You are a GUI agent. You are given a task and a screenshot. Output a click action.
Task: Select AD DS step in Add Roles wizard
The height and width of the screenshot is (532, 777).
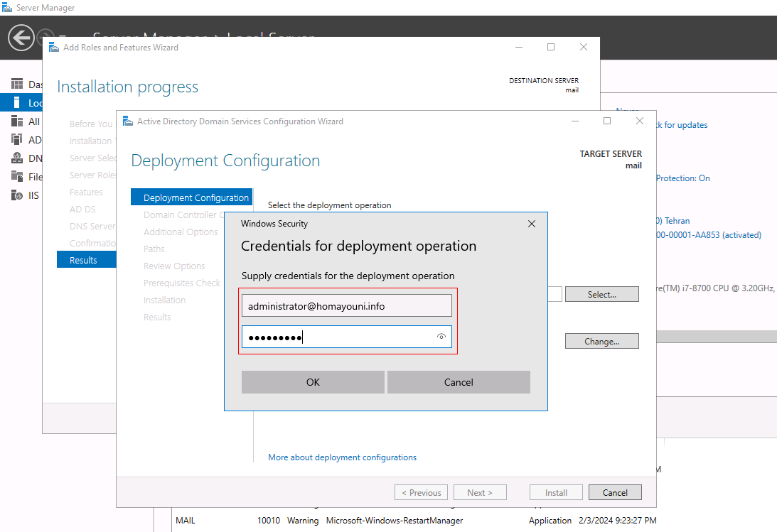coord(82,210)
